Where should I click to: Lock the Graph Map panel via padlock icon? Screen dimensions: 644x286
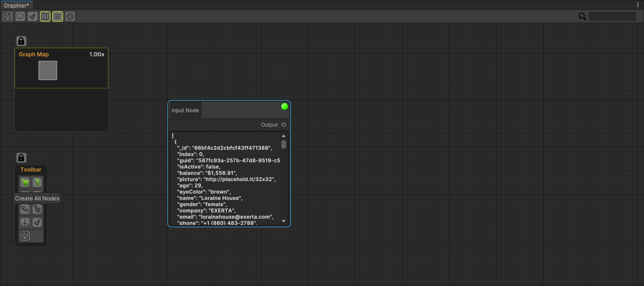(x=21, y=41)
